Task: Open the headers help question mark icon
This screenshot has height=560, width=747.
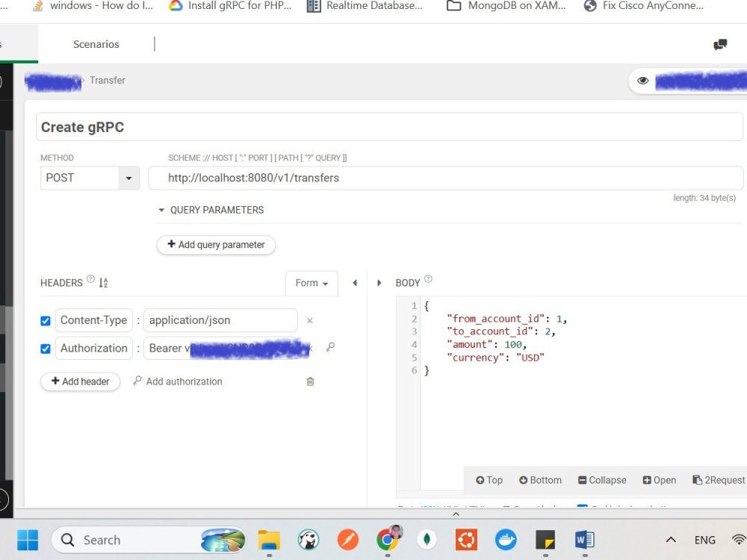Action: [90, 279]
